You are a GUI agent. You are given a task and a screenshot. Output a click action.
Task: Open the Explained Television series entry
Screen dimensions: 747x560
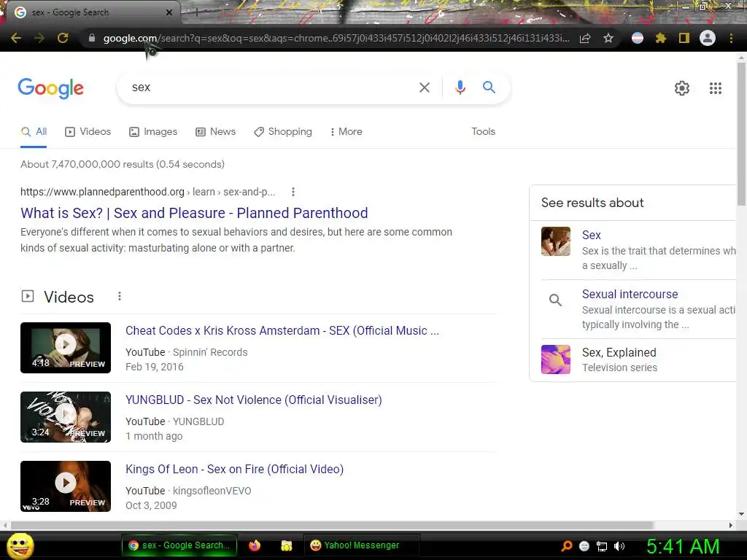coord(619,359)
